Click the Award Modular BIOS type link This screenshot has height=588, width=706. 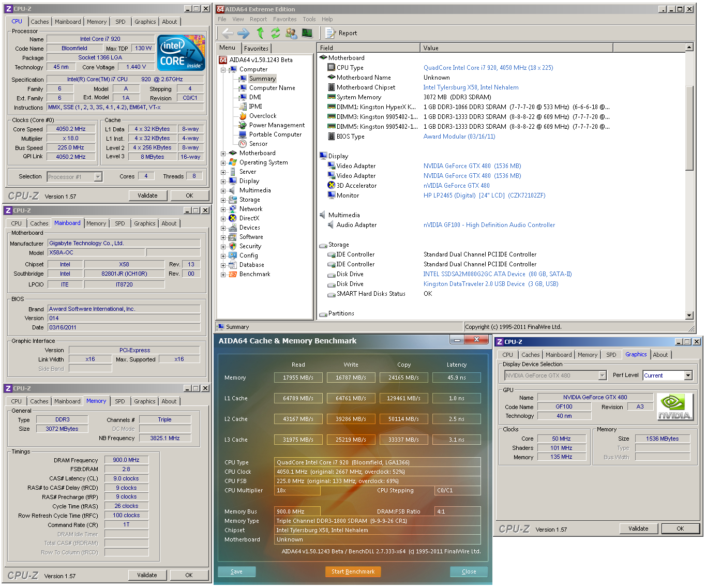[x=459, y=137]
